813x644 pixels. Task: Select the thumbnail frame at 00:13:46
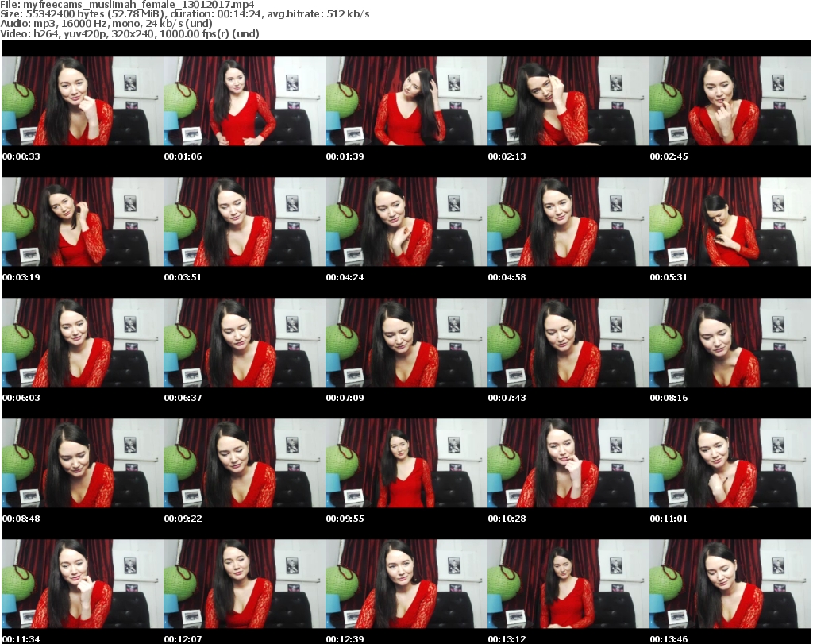(x=730, y=584)
